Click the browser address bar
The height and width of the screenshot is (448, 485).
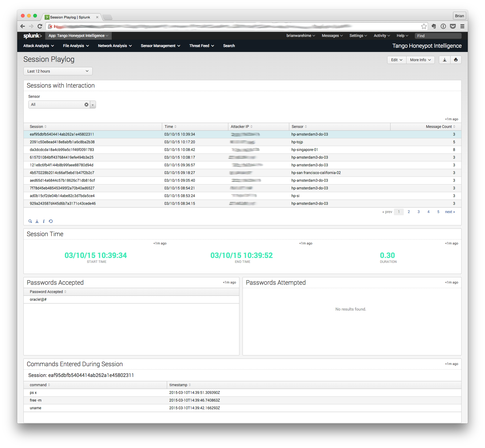(237, 26)
